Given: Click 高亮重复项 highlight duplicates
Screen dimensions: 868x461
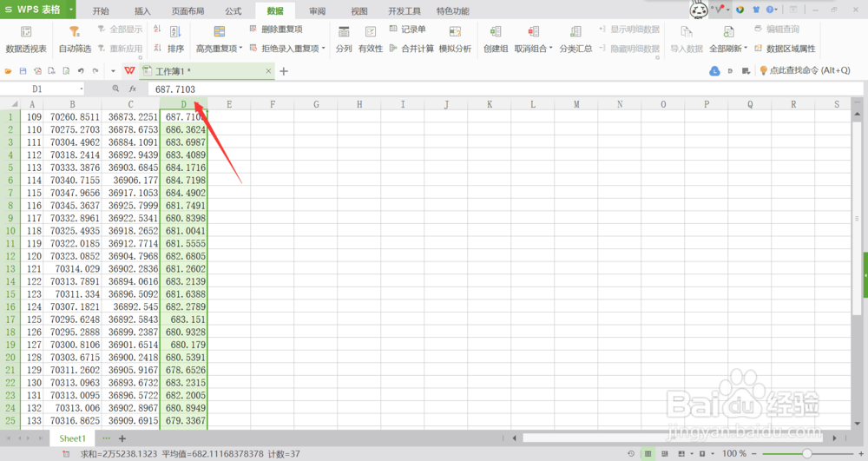Looking at the screenshot, I should coord(220,39).
